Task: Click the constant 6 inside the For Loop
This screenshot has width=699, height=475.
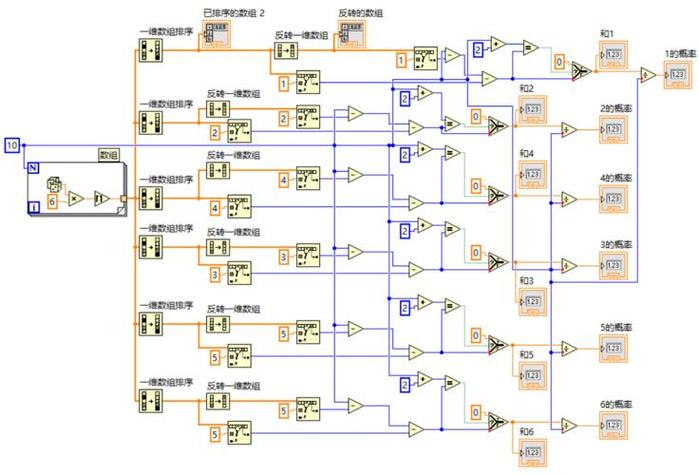Action: coord(54,201)
